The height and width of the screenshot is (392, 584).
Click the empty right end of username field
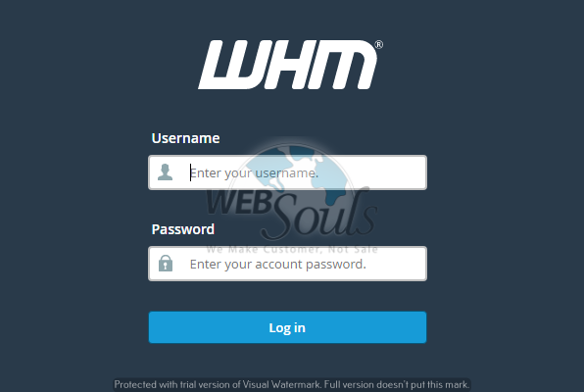point(387,172)
